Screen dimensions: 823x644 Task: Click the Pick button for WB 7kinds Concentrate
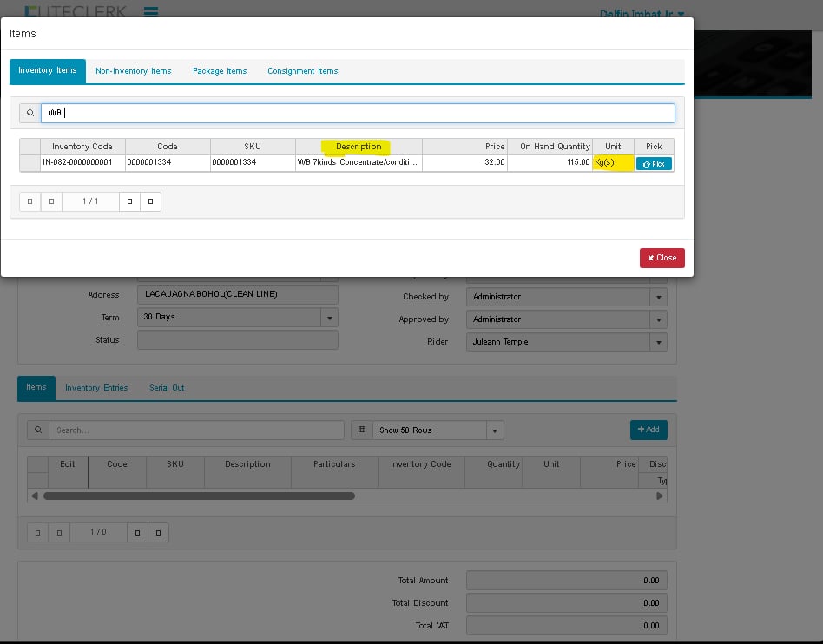click(x=654, y=163)
